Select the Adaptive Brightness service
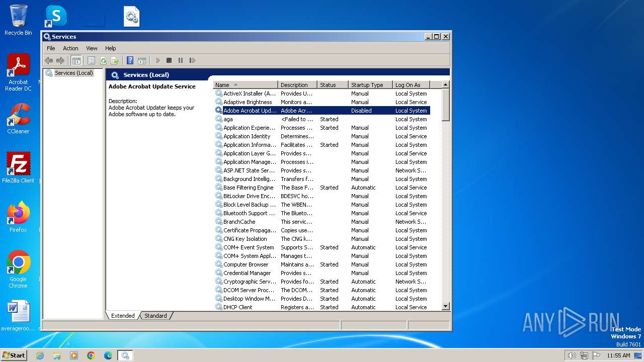Screen dimensions: 644x362 (x=321, y=102)
